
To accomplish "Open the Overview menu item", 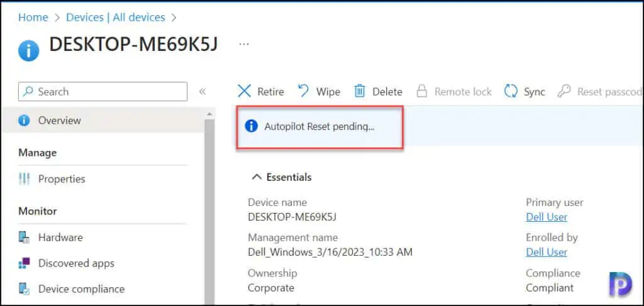I will tap(103, 121).
